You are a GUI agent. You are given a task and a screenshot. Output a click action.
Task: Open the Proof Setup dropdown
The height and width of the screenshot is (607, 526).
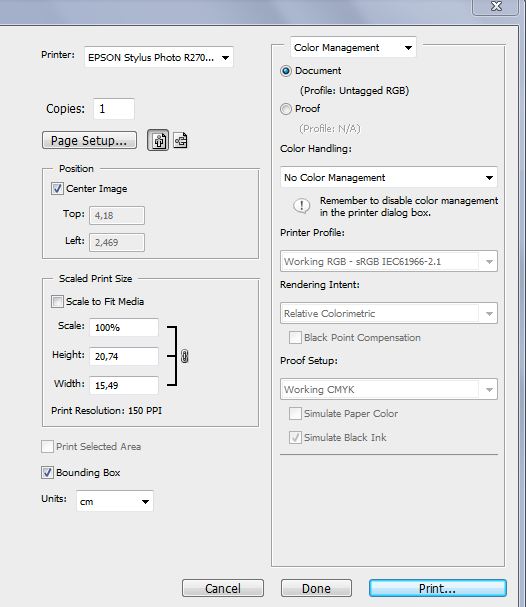coord(389,389)
